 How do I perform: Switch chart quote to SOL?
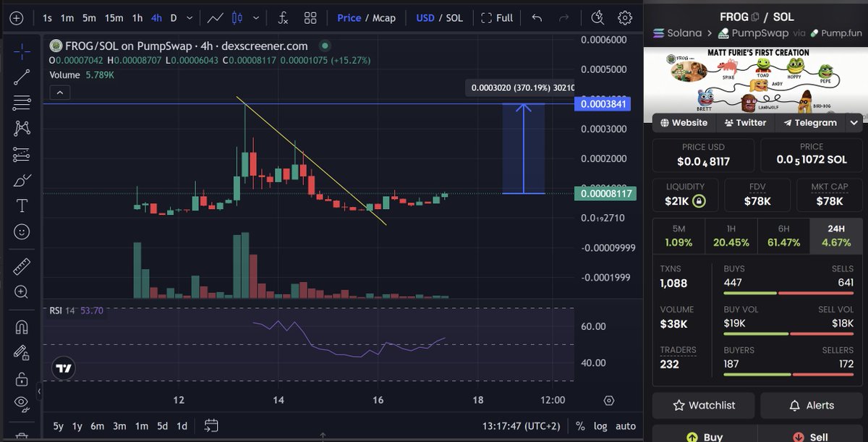click(454, 18)
